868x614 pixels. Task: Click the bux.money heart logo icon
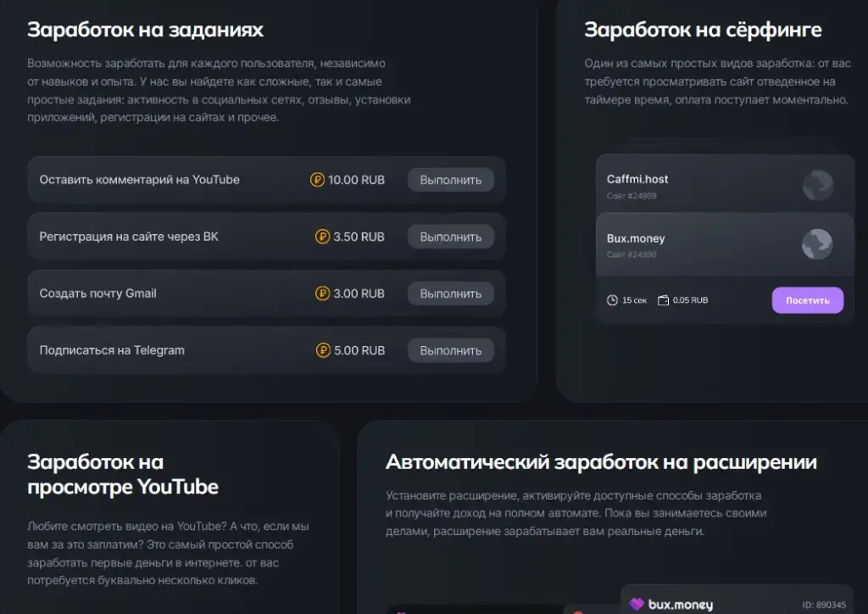[637, 604]
